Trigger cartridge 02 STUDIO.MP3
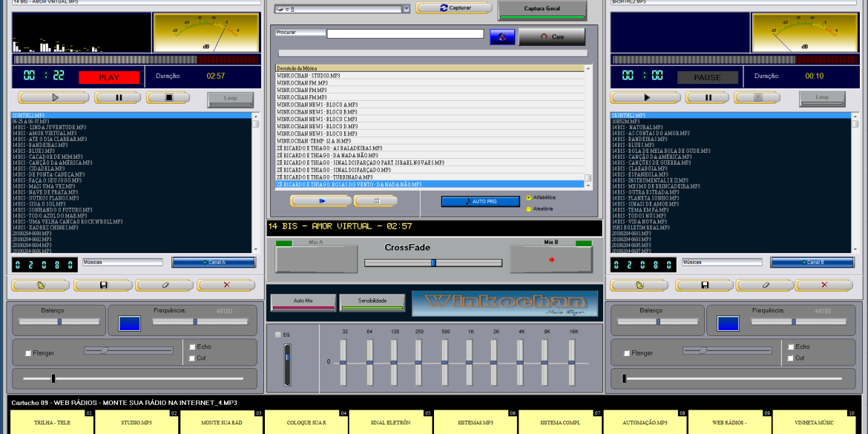This screenshot has width=868, height=434. point(137,423)
